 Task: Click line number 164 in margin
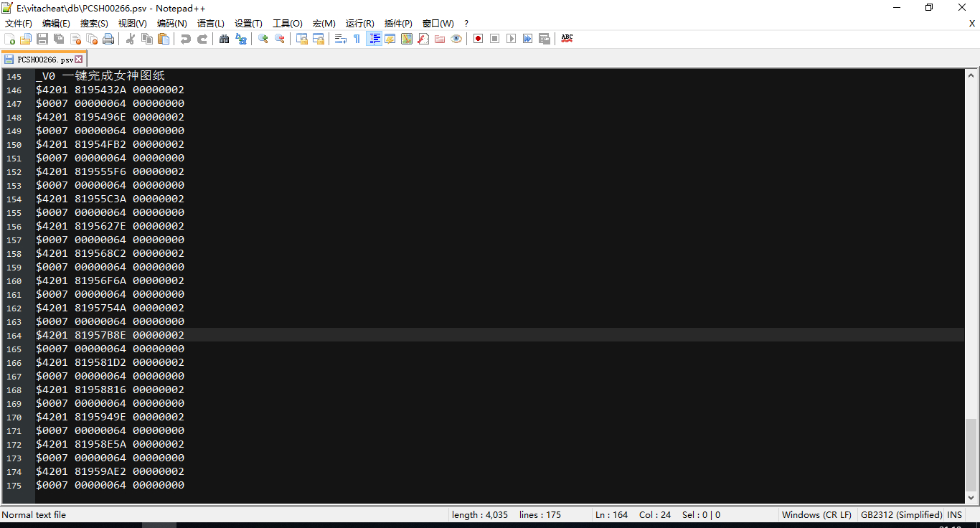click(14, 336)
